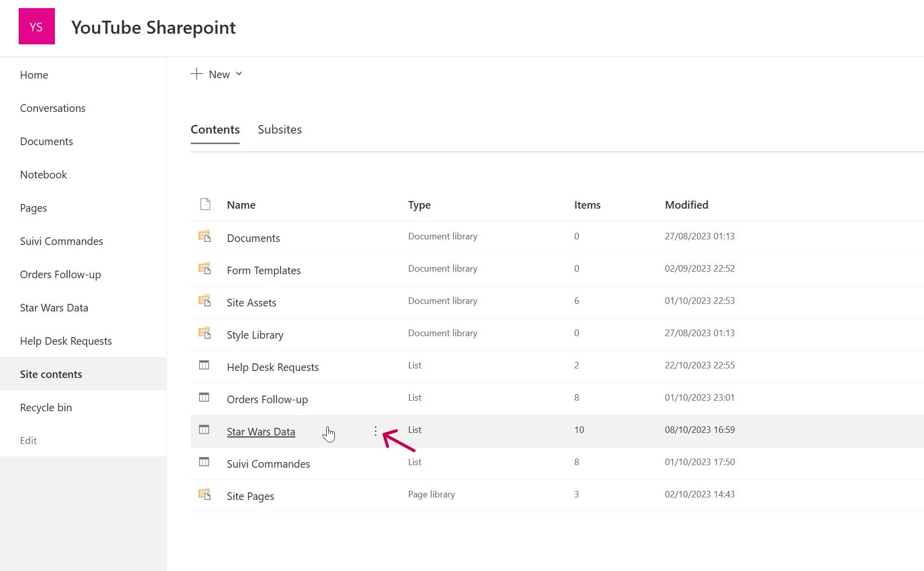Switch to the Contents tab
The image size is (924, 571).
[215, 130]
